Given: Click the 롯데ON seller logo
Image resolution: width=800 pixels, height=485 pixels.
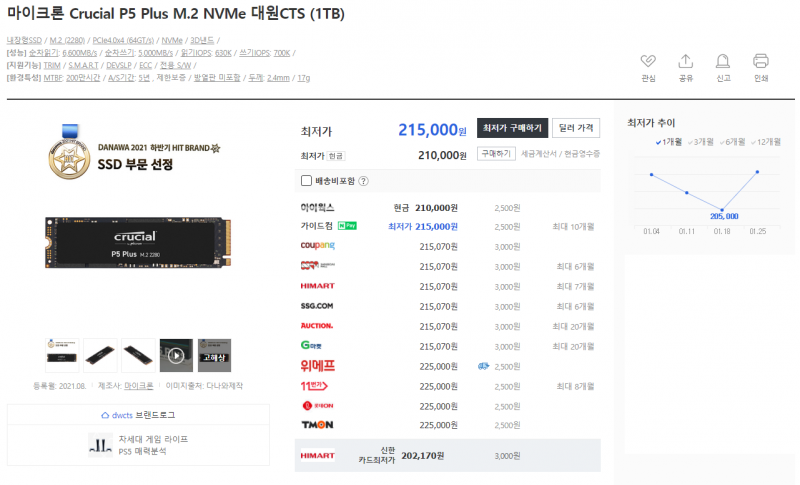Looking at the screenshot, I should (317, 406).
